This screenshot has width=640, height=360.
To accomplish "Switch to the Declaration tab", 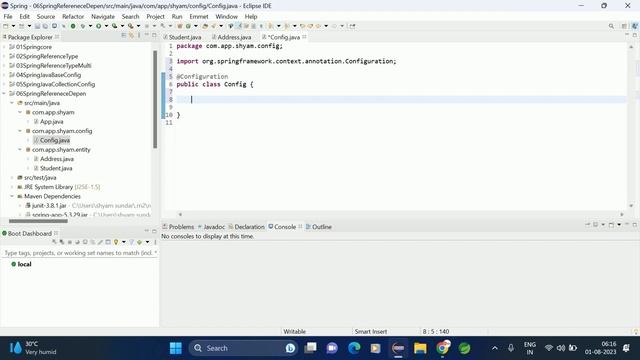I will tap(247, 227).
